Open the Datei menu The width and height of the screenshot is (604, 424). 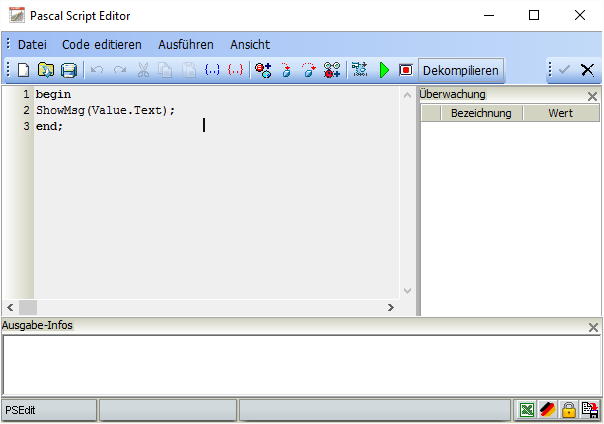click(32, 45)
